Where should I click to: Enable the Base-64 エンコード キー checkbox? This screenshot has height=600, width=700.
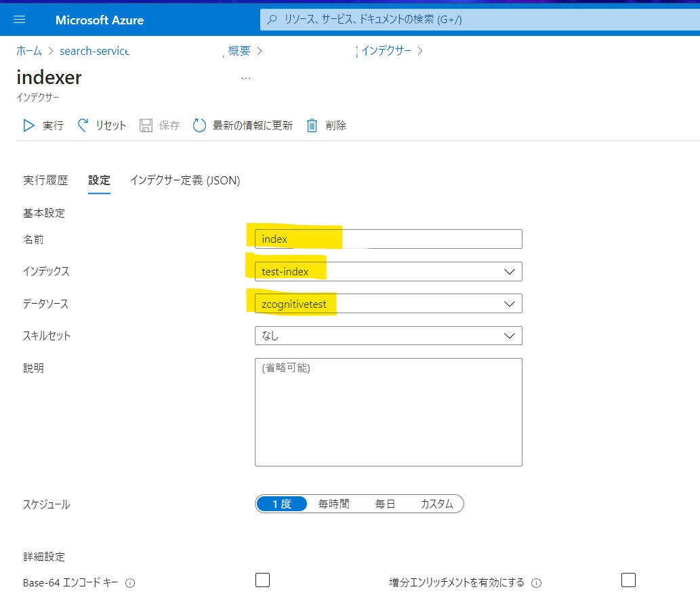point(262,580)
